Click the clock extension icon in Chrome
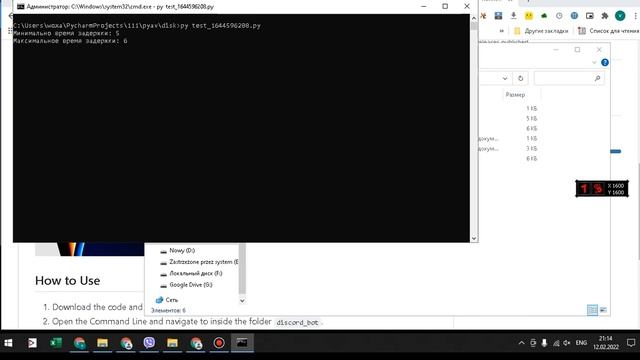Image resolution: width=640 pixels, height=360 pixels. (559, 16)
